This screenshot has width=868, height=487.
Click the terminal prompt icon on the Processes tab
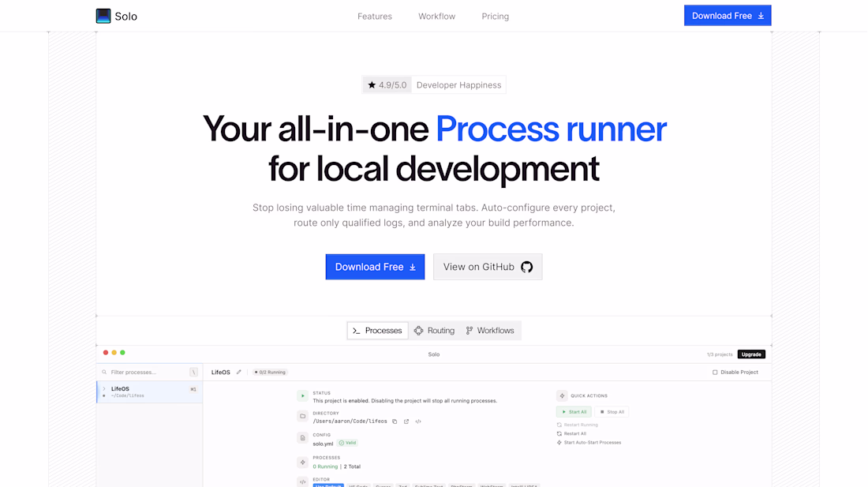click(x=357, y=331)
